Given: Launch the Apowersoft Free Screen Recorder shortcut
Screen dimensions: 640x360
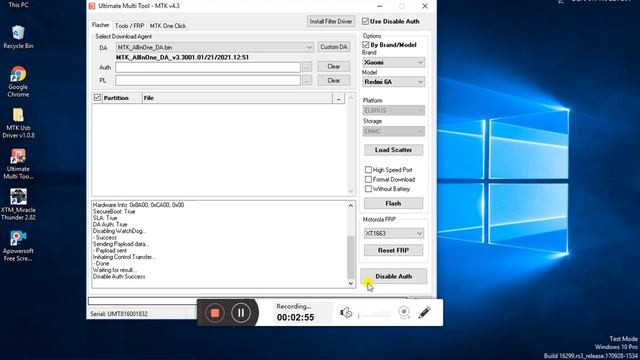Looking at the screenshot, I should 18,246.
